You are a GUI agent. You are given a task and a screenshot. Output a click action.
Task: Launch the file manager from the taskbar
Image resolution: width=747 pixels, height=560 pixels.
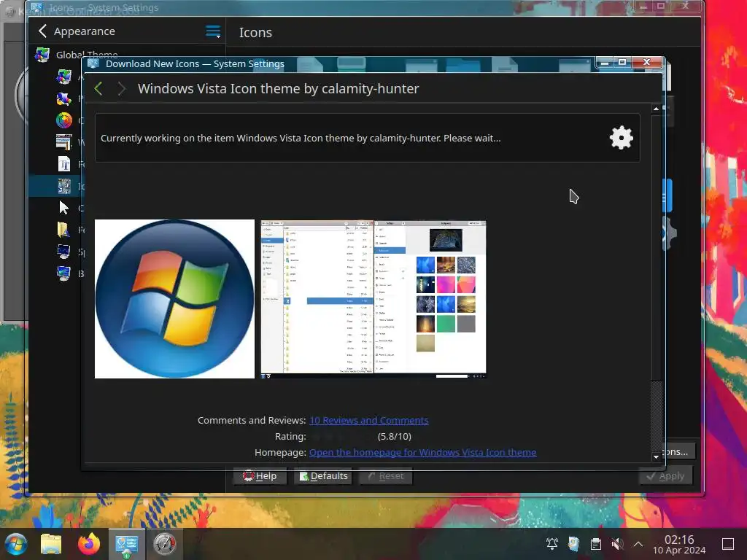(x=51, y=544)
